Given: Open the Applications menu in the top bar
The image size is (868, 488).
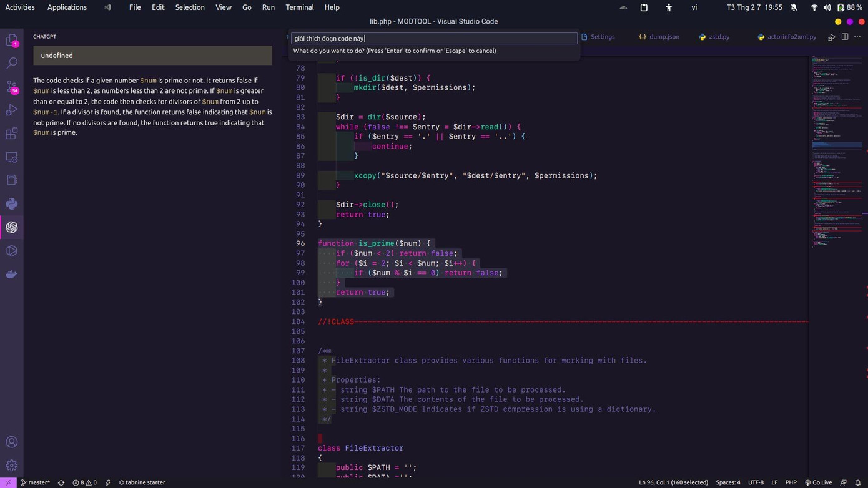Looking at the screenshot, I should click(x=67, y=7).
